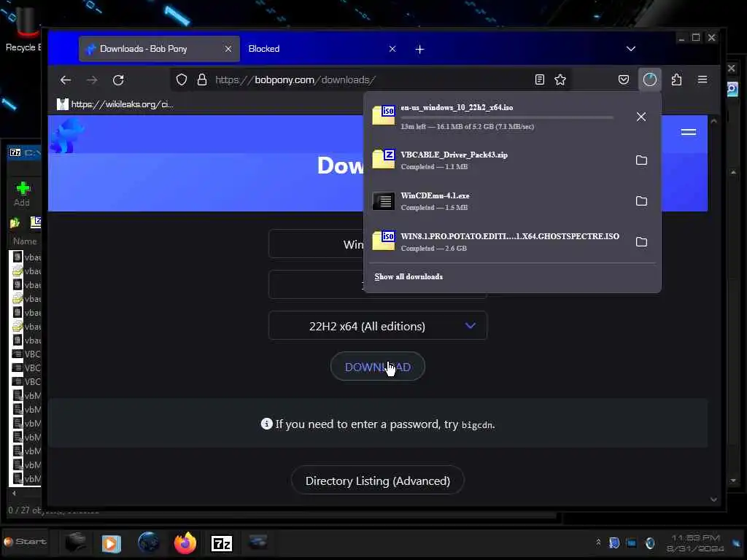Open Firefox from the taskbar
Image resolution: width=747 pixels, height=560 pixels.
tap(185, 542)
